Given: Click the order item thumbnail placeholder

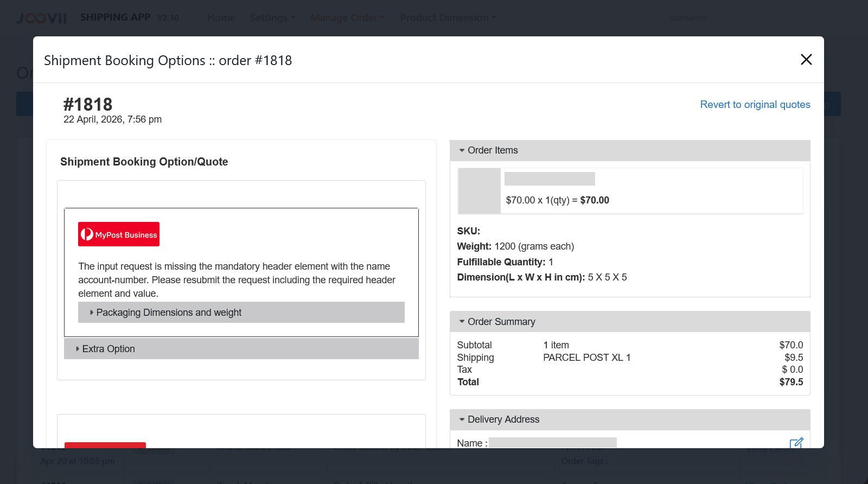Looking at the screenshot, I should [480, 191].
